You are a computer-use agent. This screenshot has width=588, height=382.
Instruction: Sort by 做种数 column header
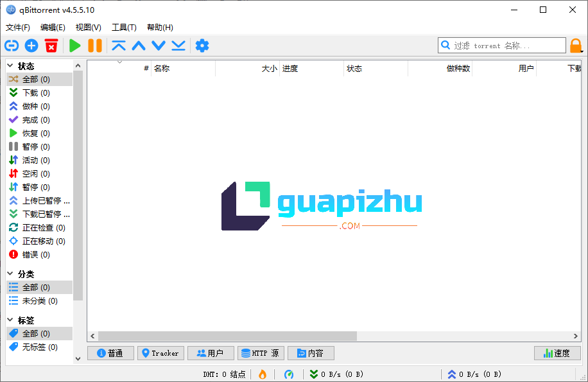click(x=440, y=68)
